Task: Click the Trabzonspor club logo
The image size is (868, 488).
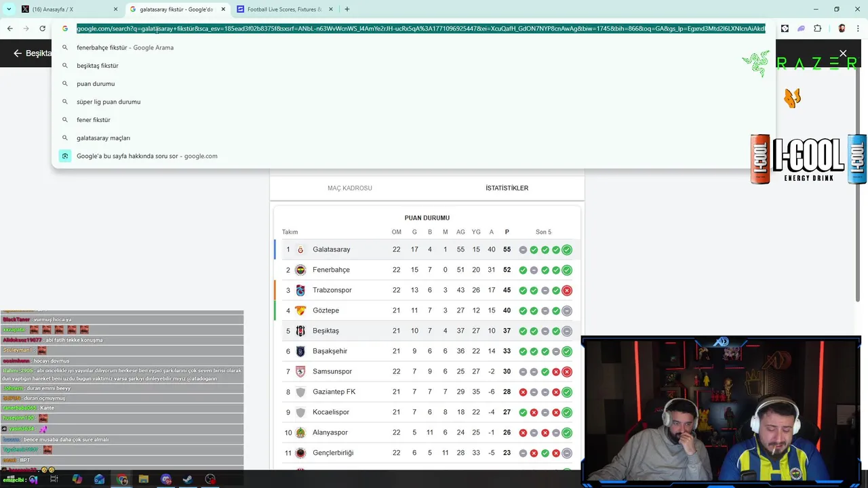Action: pyautogui.click(x=300, y=290)
